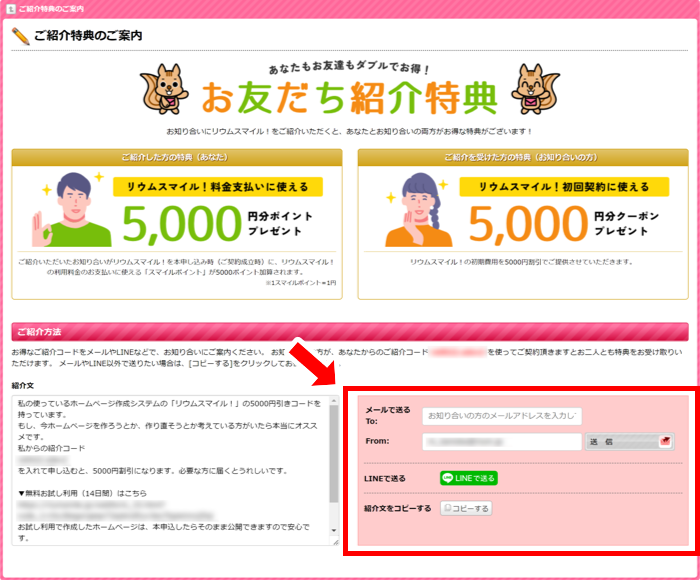The height and width of the screenshot is (580, 700).
Task: Click the green LINEで送る button
Action: [469, 478]
